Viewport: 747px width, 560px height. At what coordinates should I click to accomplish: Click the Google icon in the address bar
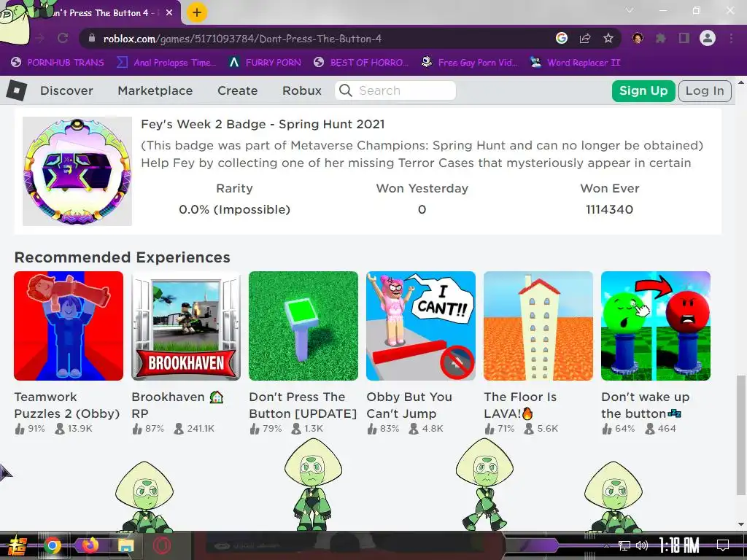click(562, 38)
